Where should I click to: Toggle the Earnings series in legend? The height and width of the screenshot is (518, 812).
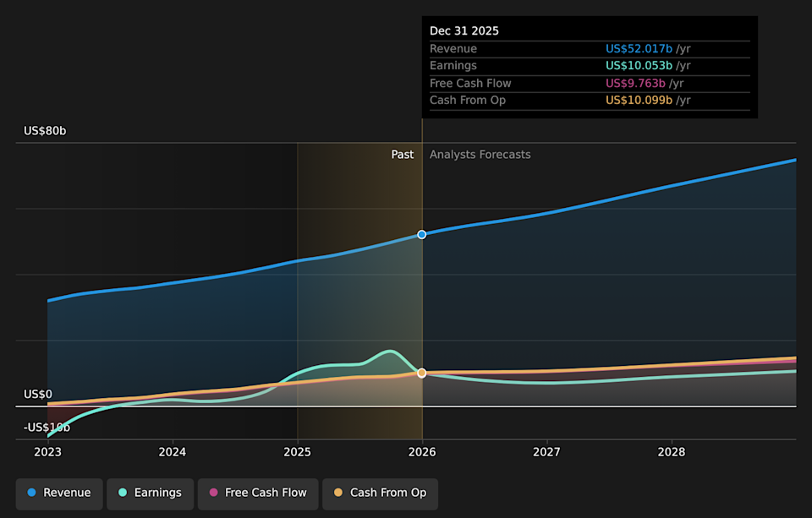tap(150, 493)
